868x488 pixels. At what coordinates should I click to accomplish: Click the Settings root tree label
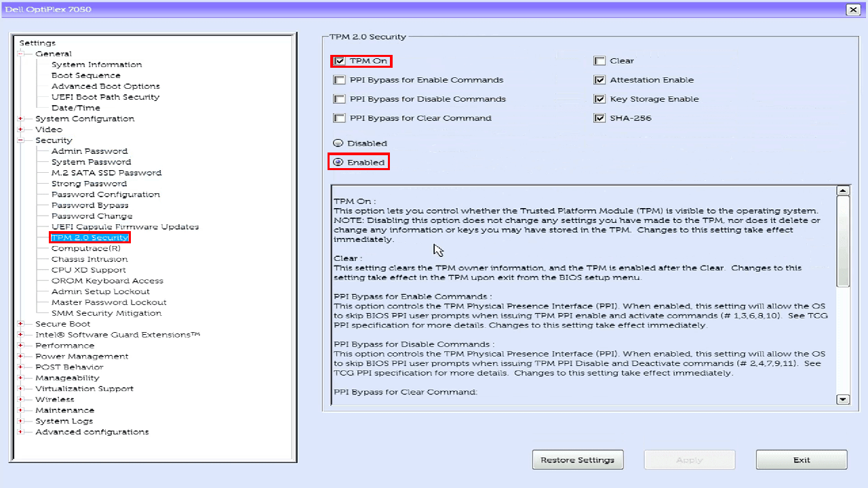pos(37,43)
